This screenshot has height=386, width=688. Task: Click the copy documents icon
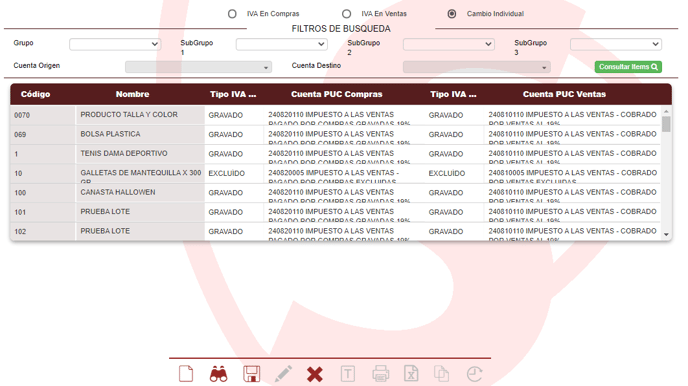pos(441,374)
